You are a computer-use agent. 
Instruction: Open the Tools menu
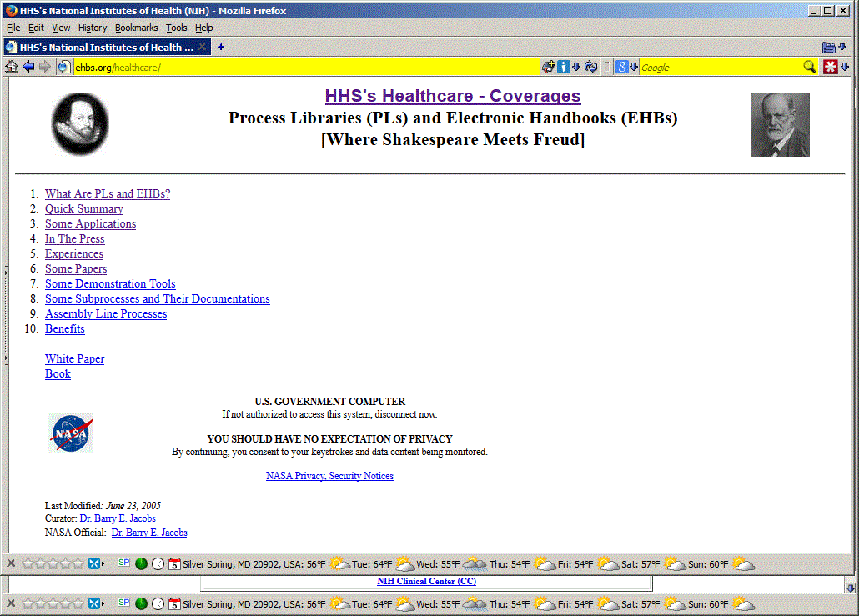177,28
